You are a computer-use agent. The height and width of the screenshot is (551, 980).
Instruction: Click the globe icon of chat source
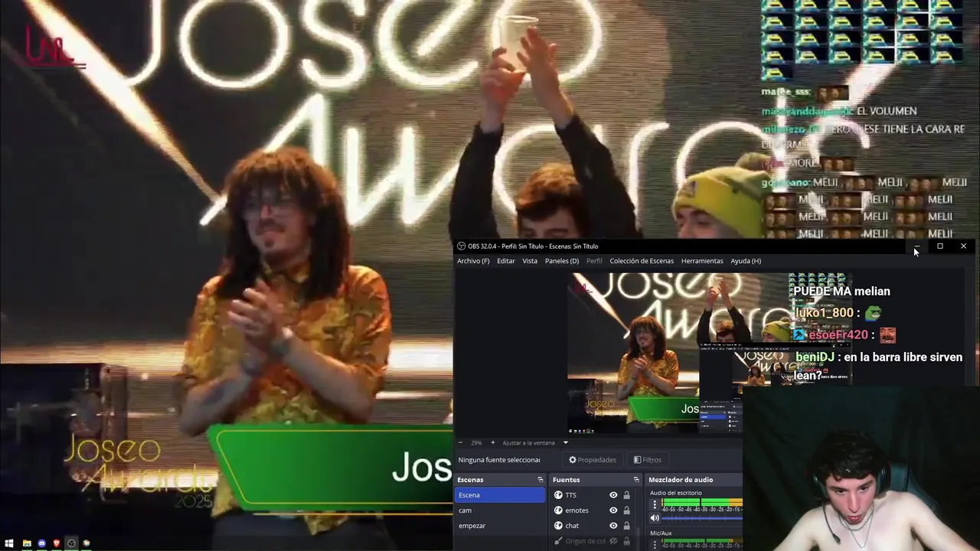(558, 526)
